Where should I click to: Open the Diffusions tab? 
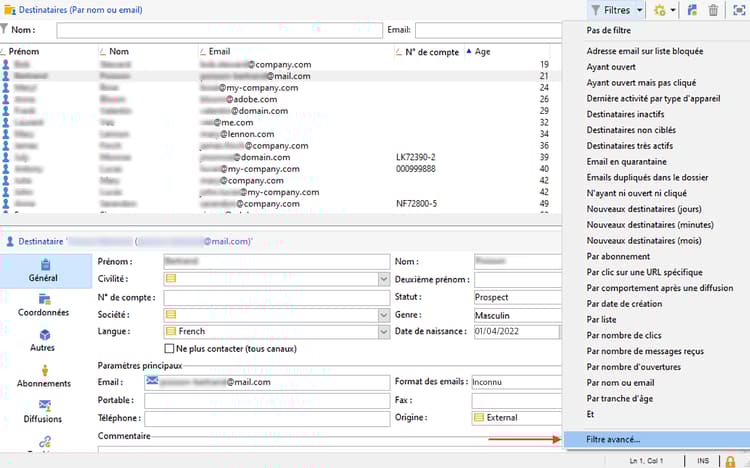coord(43,412)
